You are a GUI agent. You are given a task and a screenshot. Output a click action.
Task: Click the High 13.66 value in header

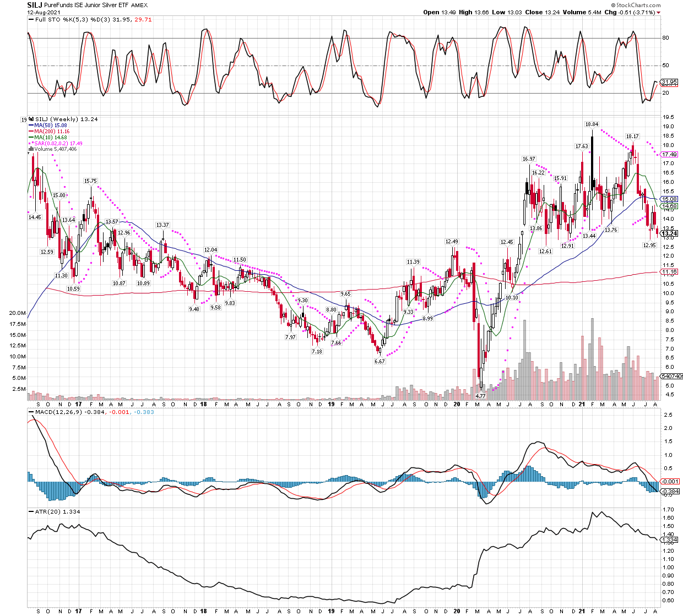point(473,12)
